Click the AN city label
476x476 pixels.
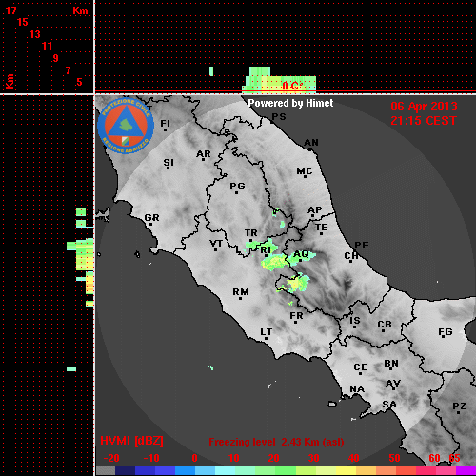tap(311, 143)
